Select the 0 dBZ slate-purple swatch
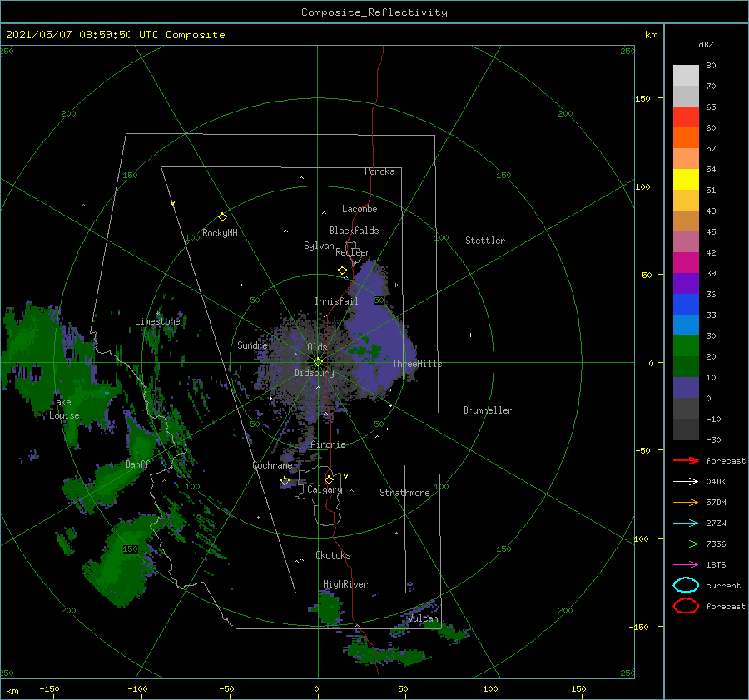The width and height of the screenshot is (749, 700). 686,388
